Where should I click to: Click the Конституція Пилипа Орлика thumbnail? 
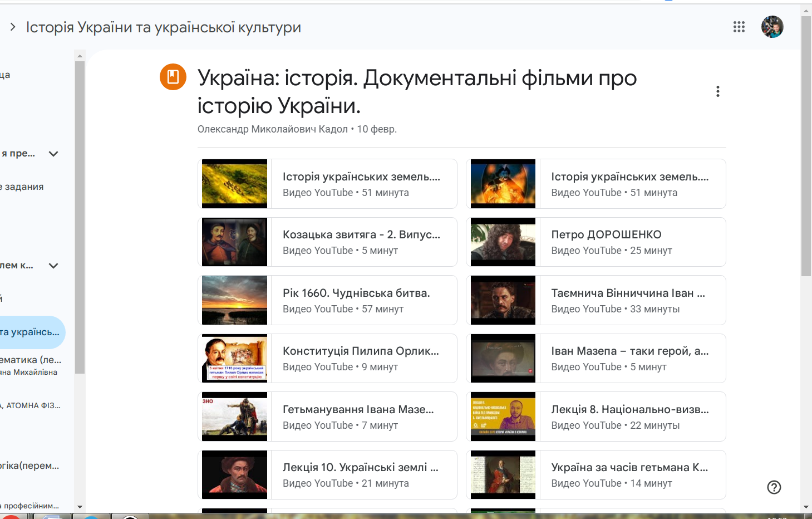tap(234, 359)
